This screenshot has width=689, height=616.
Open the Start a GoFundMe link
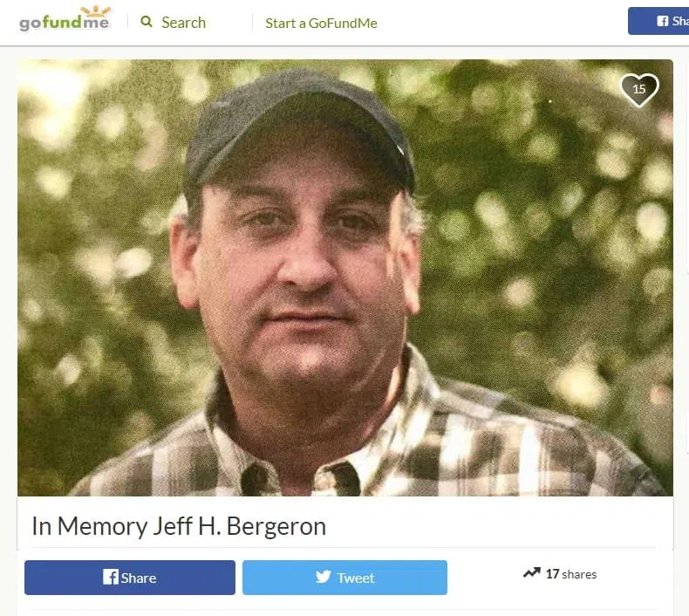click(321, 23)
